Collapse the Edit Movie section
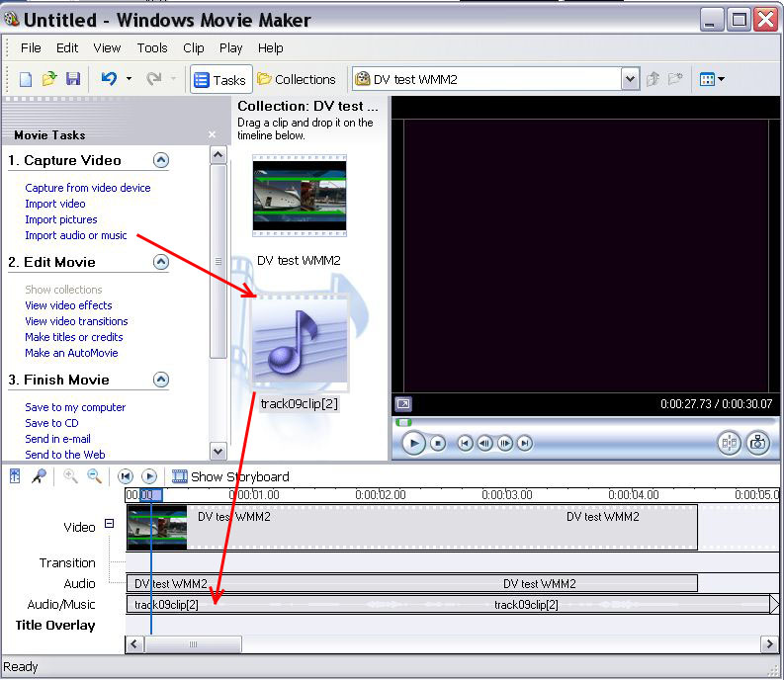 click(161, 262)
